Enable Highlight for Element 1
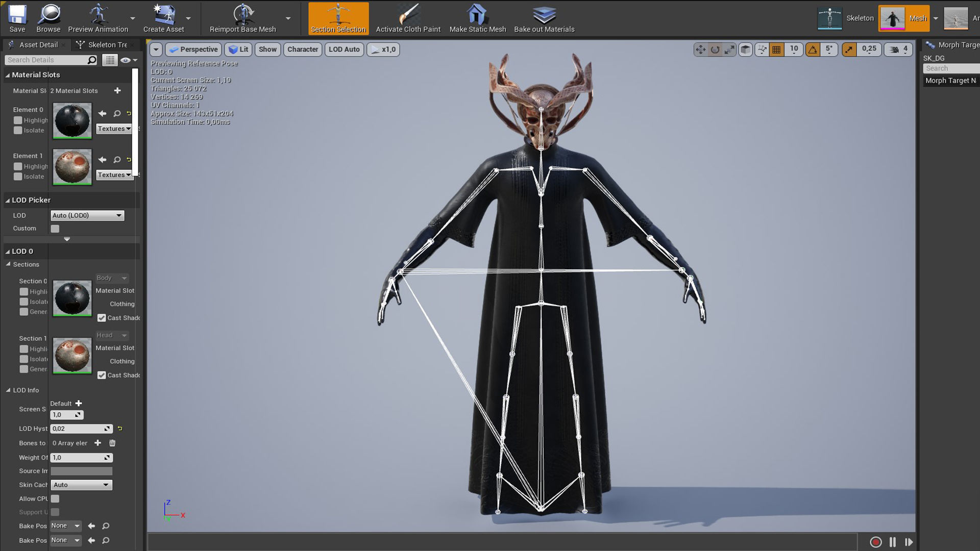This screenshot has height=551, width=980. (18, 166)
